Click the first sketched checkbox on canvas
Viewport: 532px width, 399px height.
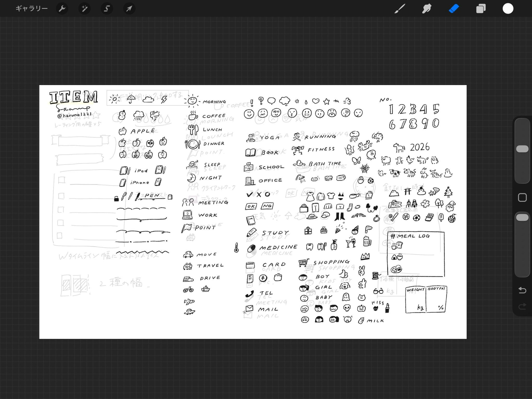click(x=62, y=180)
